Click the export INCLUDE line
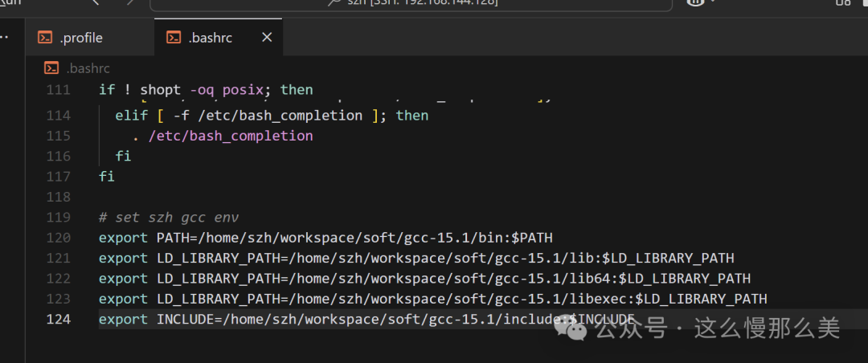 pos(366,320)
